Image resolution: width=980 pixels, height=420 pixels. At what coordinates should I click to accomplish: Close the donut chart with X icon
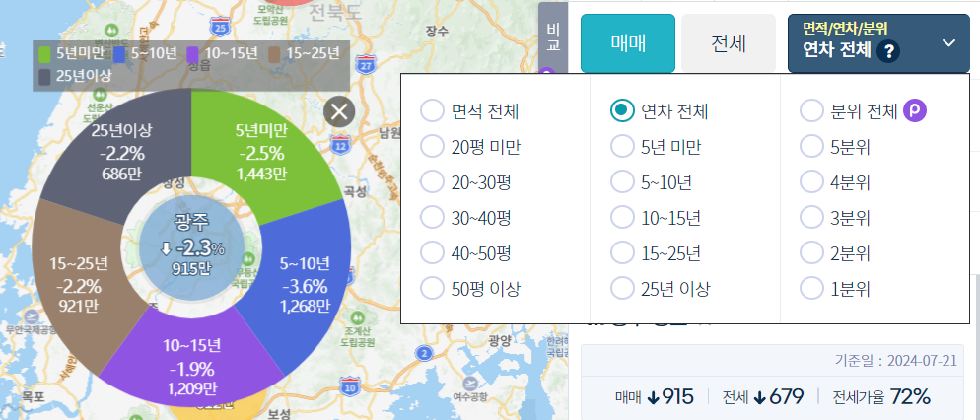[x=339, y=112]
